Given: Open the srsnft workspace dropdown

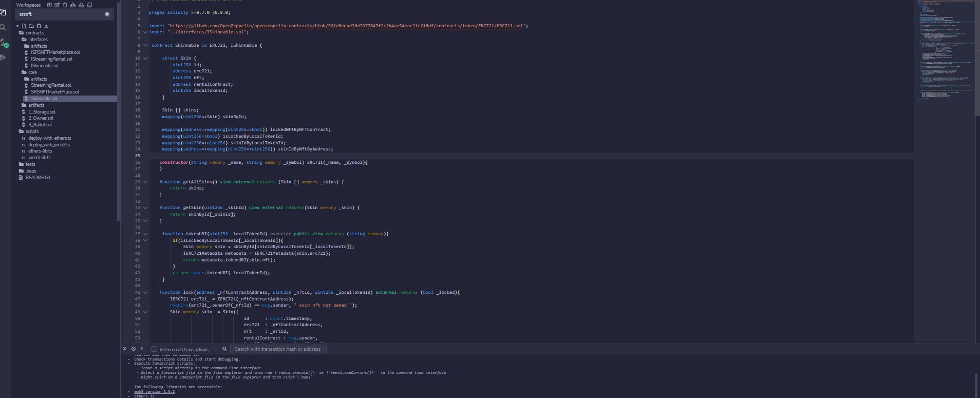Looking at the screenshot, I should tap(63, 14).
